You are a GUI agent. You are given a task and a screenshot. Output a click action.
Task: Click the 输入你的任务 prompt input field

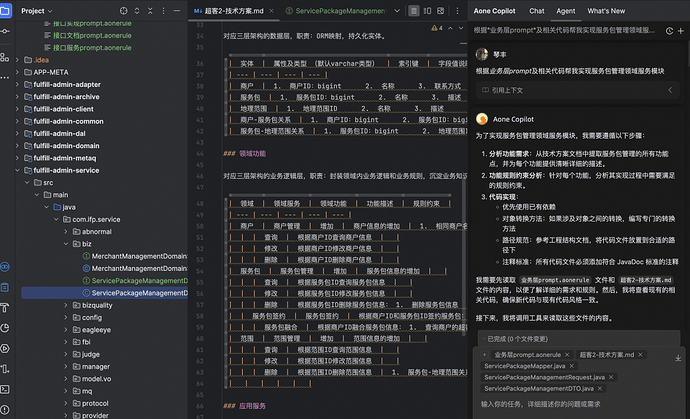[576, 404]
